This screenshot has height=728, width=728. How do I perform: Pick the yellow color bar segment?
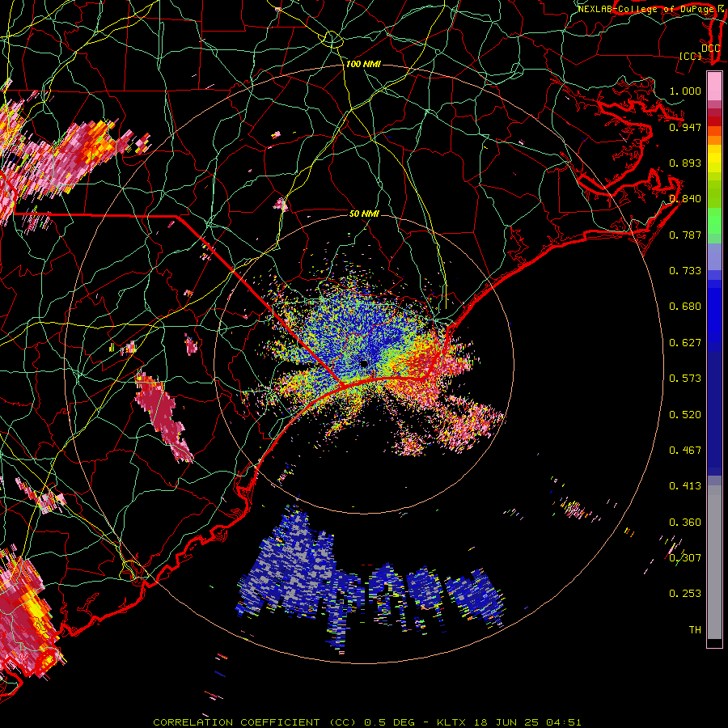(x=714, y=159)
